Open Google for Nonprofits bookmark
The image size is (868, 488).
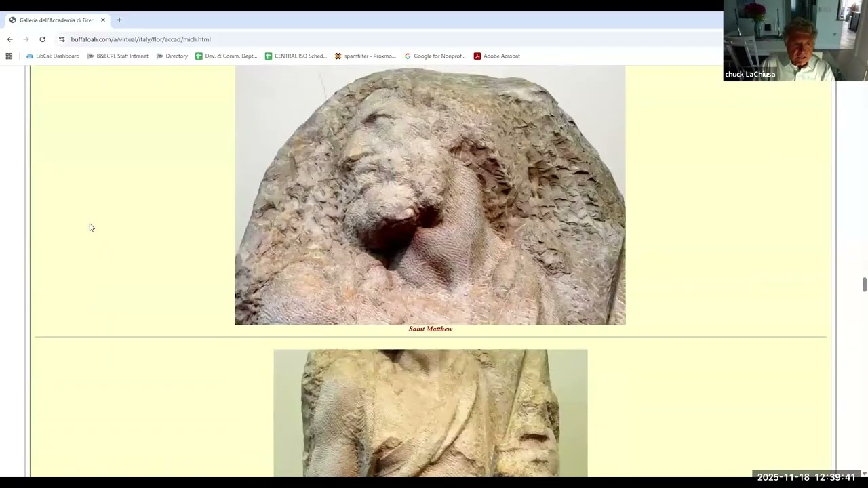point(435,56)
